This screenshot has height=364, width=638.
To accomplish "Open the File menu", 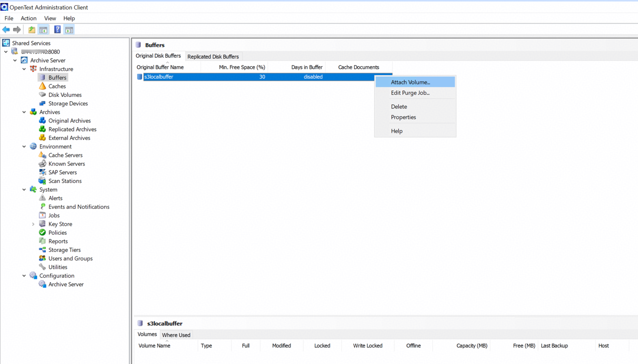I will coord(9,18).
